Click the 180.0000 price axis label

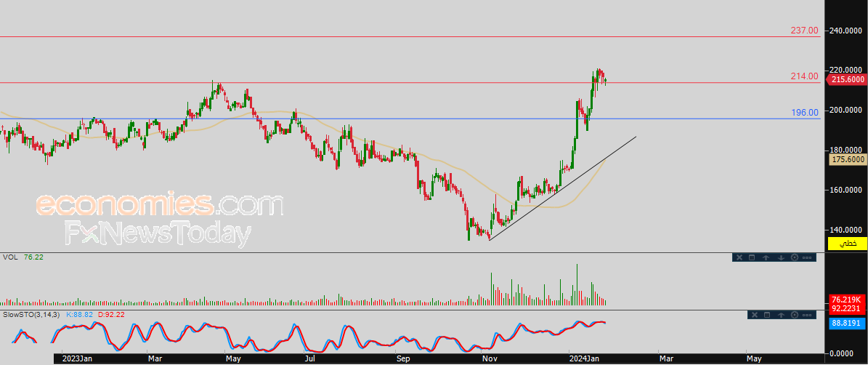pos(847,150)
